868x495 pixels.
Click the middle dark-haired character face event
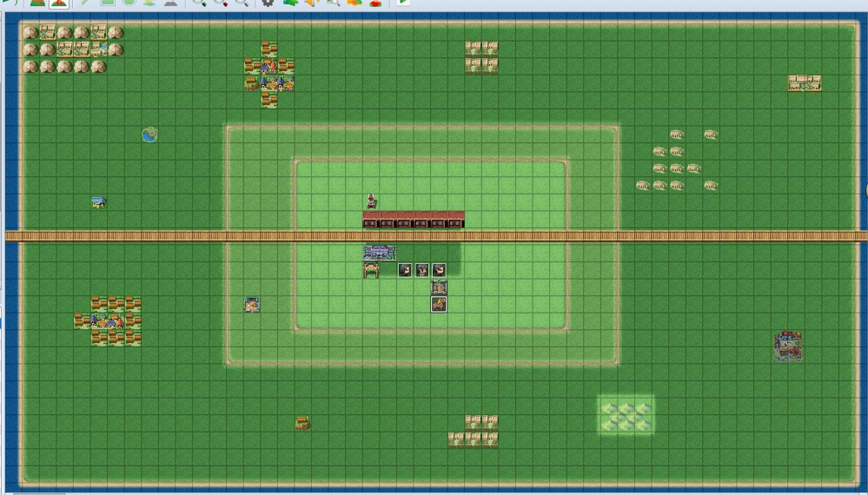422,270
